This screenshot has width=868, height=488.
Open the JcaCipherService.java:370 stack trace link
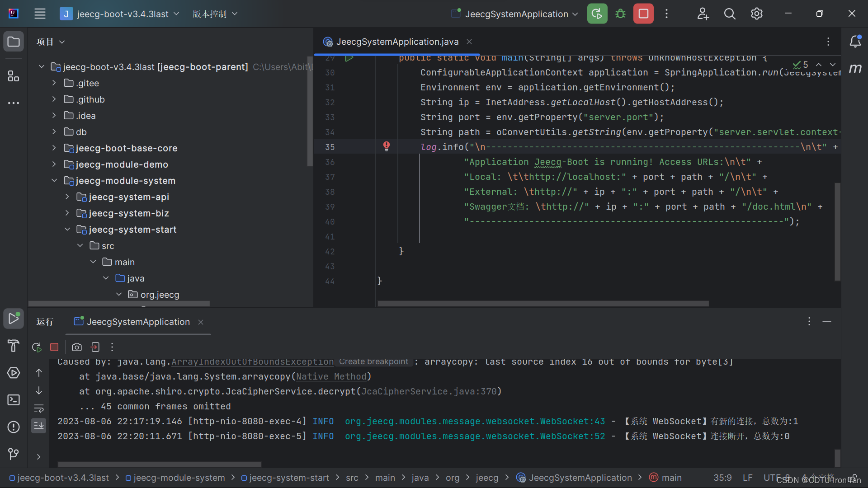pyautogui.click(x=429, y=391)
